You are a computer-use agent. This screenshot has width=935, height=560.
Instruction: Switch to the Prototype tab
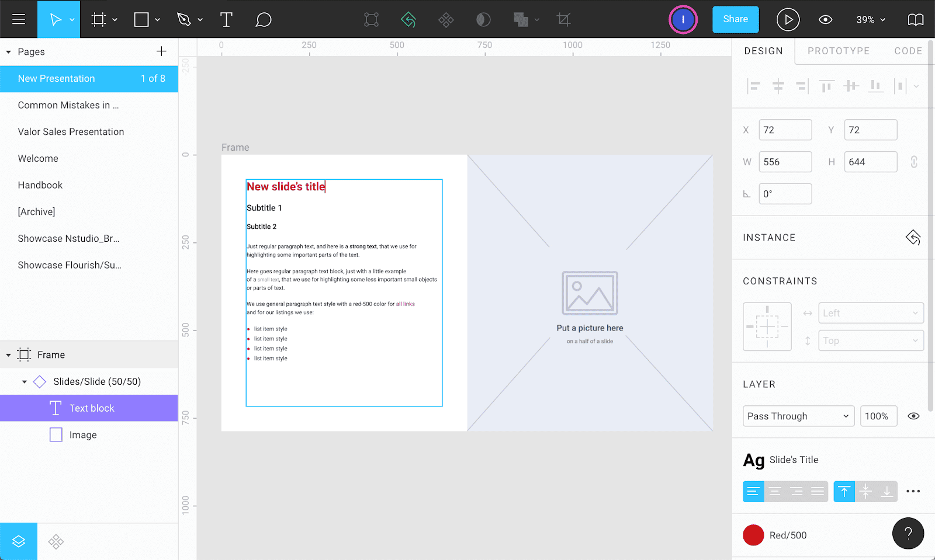point(838,51)
